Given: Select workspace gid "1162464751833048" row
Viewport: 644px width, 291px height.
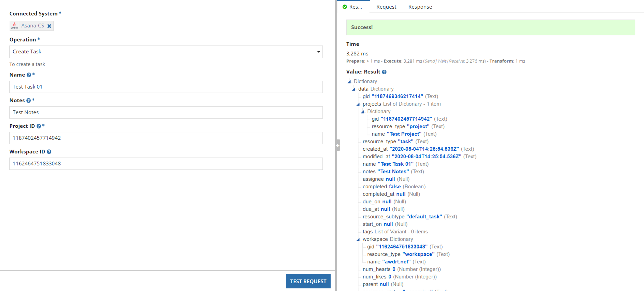Looking at the screenshot, I should pyautogui.click(x=405, y=247).
